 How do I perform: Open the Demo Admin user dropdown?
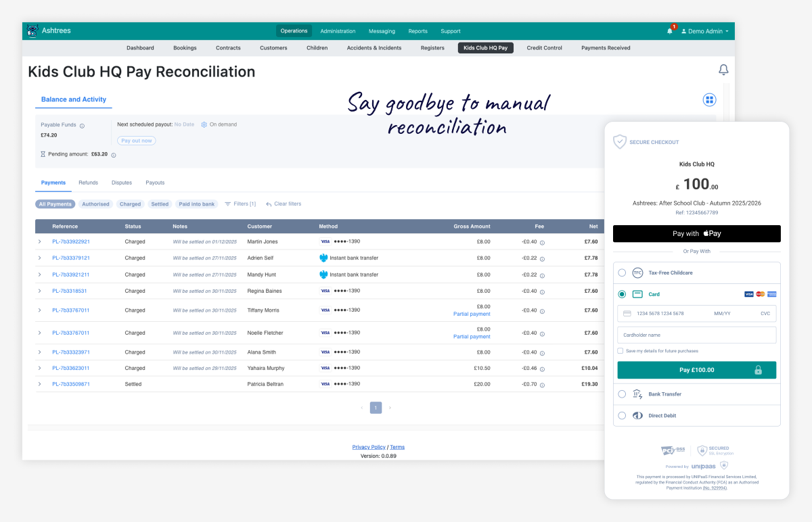tap(704, 31)
